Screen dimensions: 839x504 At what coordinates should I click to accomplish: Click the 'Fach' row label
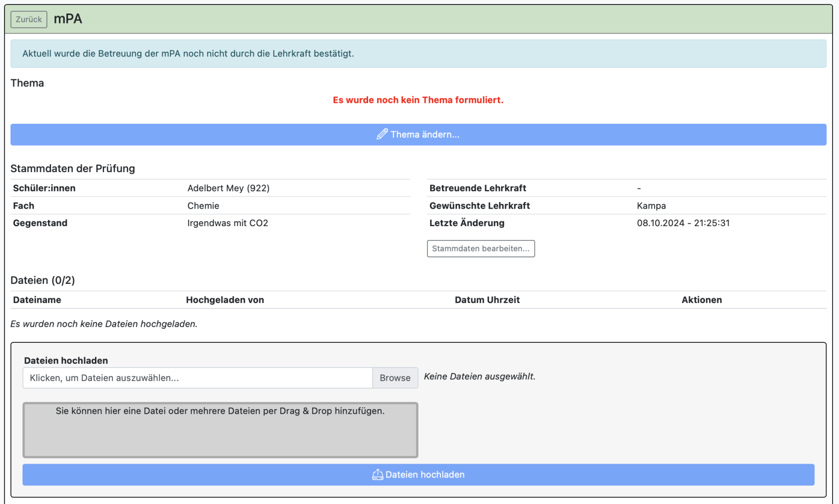(x=23, y=206)
